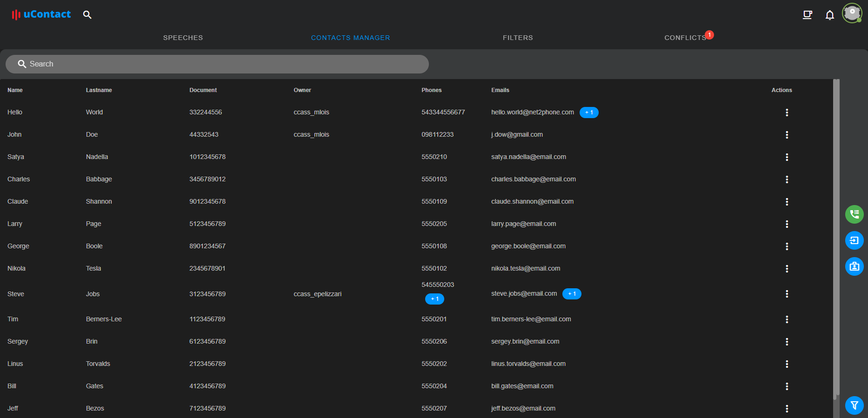868x418 pixels.
Task: Switch to the Filters tab
Action: point(518,38)
